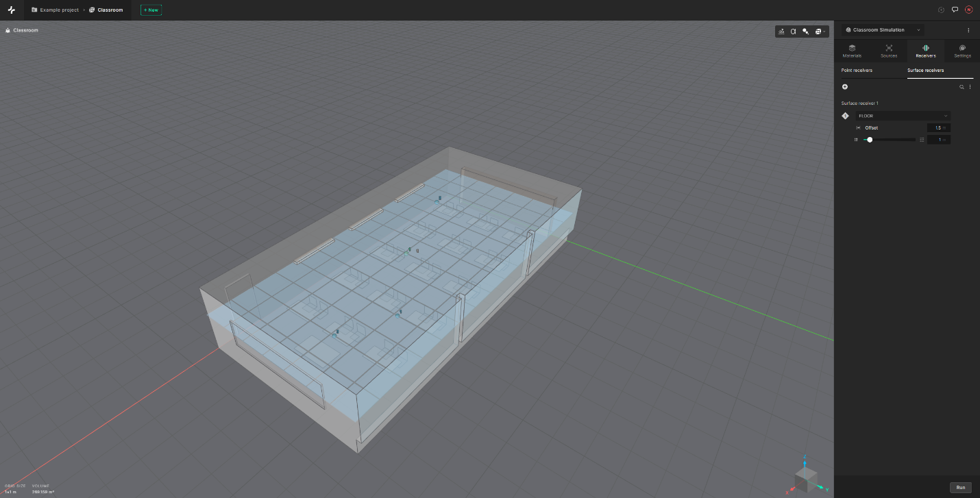Viewport: 980px width, 498px height.
Task: Open the receivers list three-dot menu
Action: click(x=970, y=87)
